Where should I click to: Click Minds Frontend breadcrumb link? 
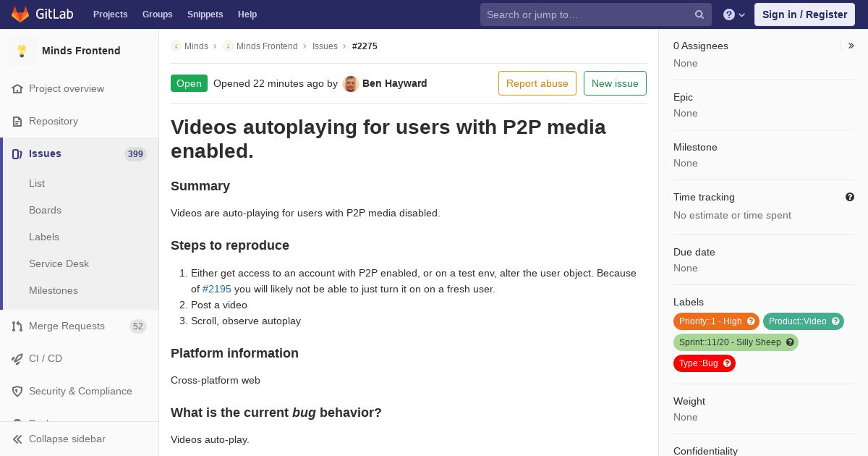(267, 46)
